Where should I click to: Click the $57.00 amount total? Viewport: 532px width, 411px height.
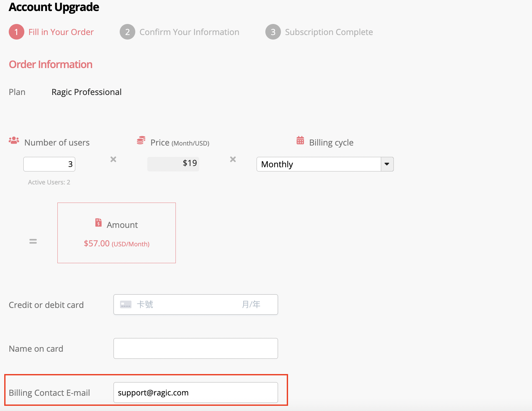point(97,243)
